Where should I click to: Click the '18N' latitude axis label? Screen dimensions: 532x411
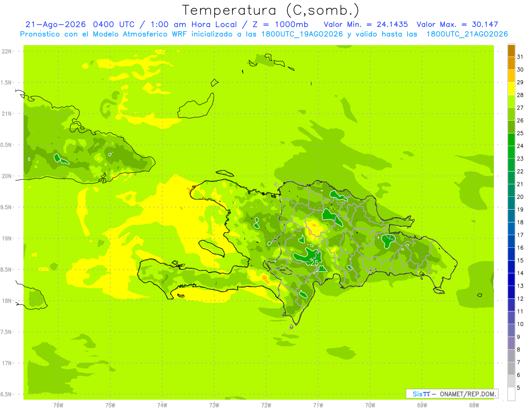(x=7, y=301)
